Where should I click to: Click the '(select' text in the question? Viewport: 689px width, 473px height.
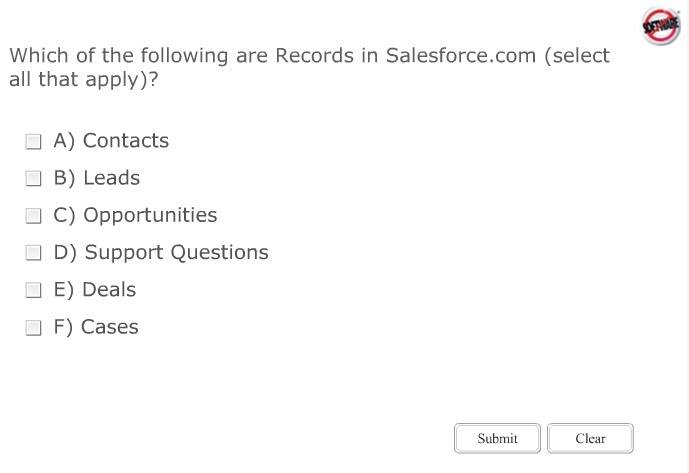click(x=577, y=56)
